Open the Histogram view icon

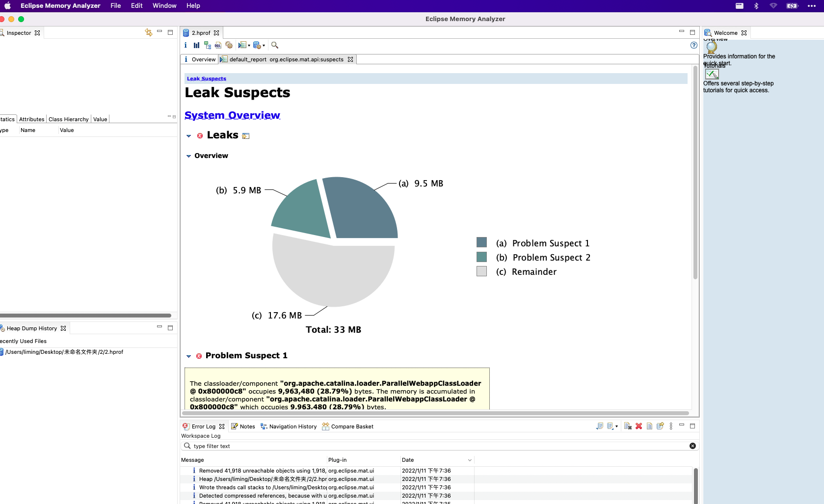tap(196, 45)
